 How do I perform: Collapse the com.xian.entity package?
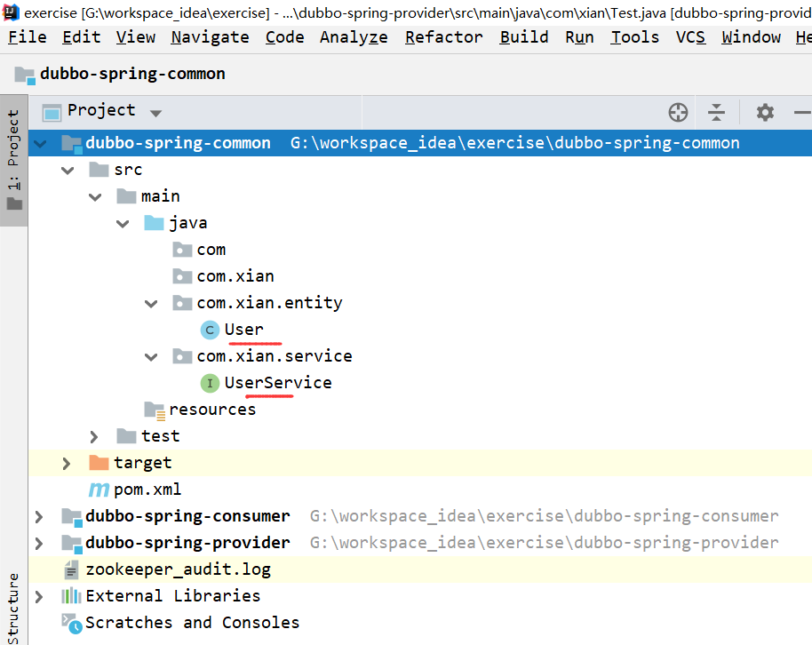click(151, 303)
